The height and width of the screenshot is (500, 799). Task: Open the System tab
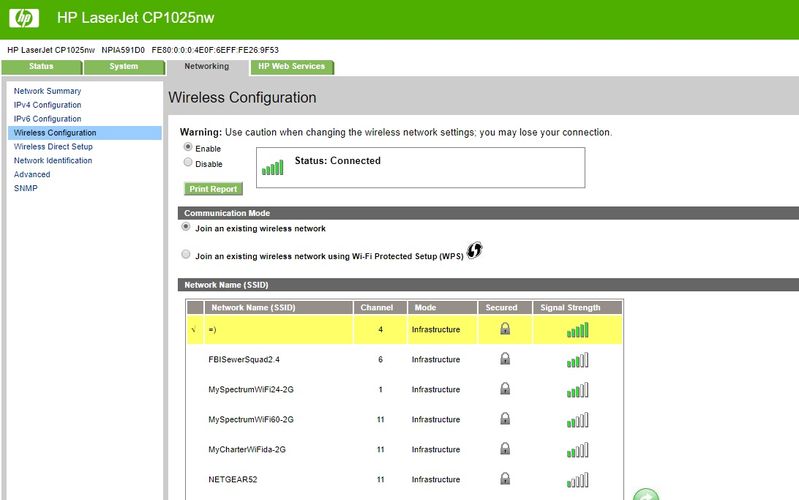[124, 67]
